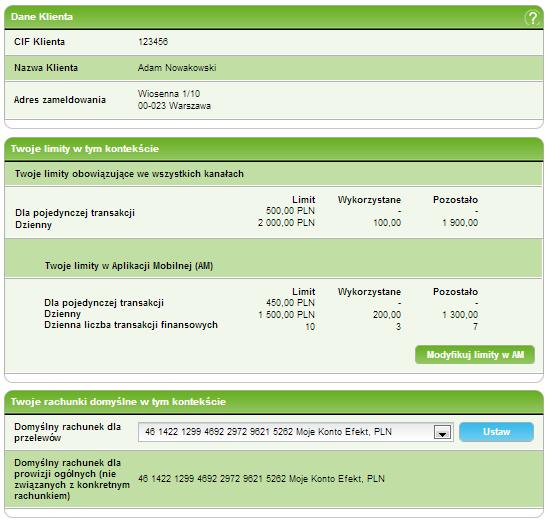Click remaining amount 1 900,00

460,223
